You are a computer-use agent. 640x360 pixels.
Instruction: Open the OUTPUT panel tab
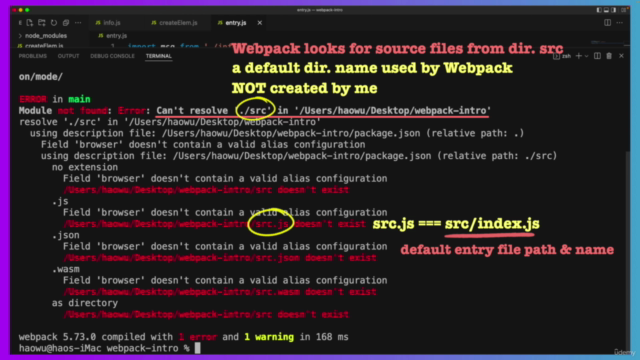(68, 56)
